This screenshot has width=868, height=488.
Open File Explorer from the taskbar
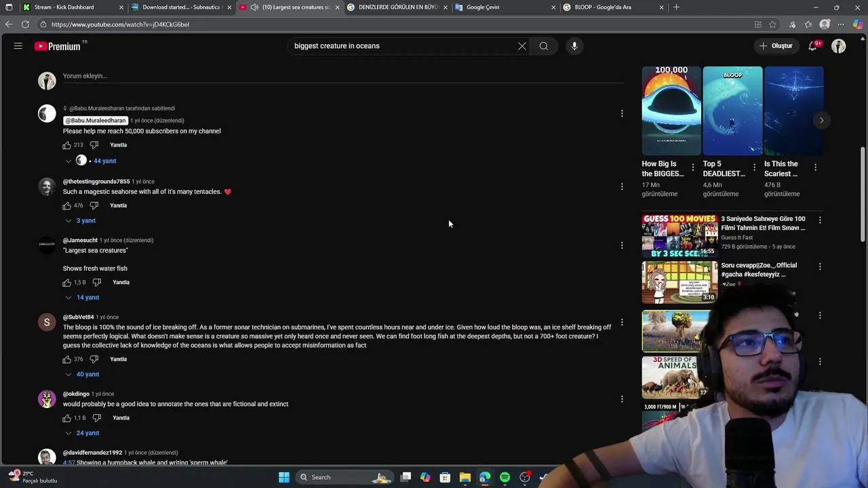point(465,477)
